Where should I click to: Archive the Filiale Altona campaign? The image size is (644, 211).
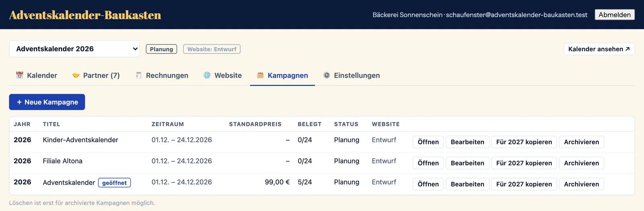coord(582,163)
